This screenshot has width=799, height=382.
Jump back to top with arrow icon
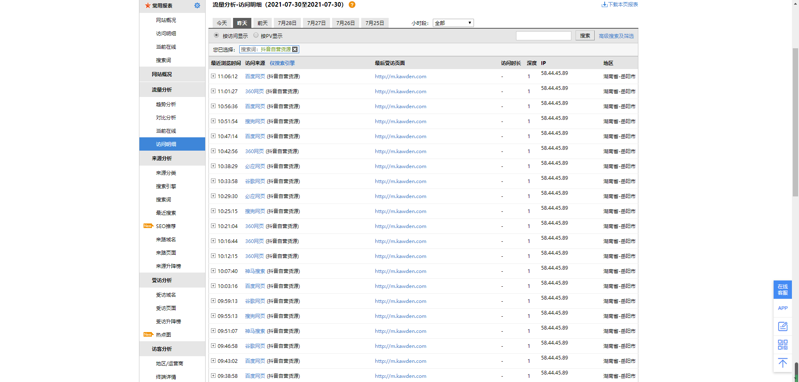782,363
